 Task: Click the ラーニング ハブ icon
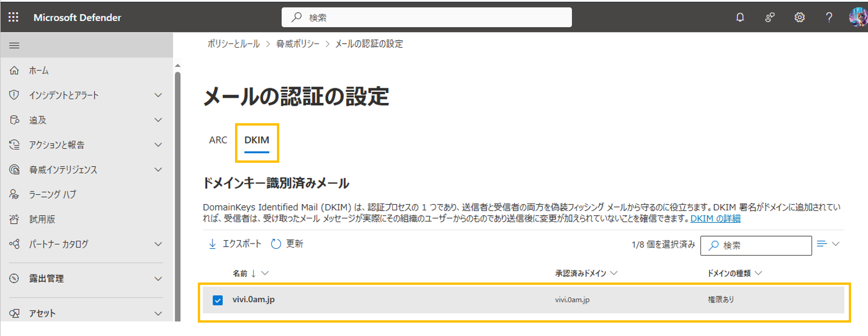coord(15,194)
